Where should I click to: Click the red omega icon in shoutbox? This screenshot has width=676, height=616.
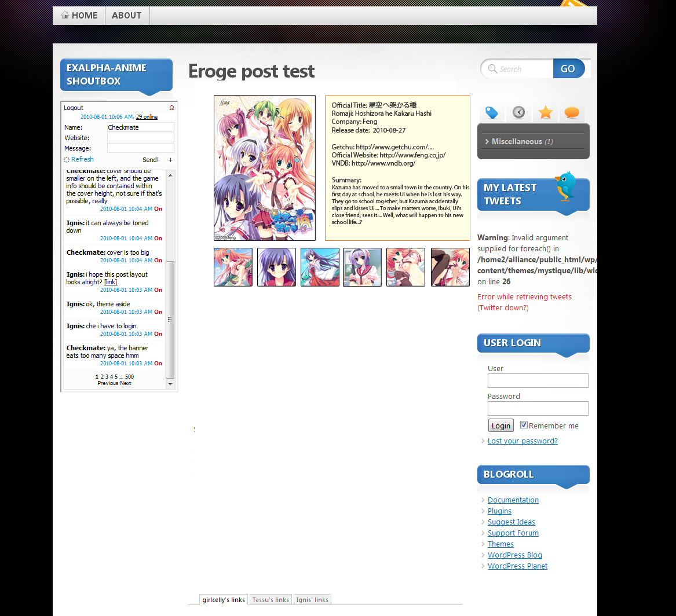171,108
